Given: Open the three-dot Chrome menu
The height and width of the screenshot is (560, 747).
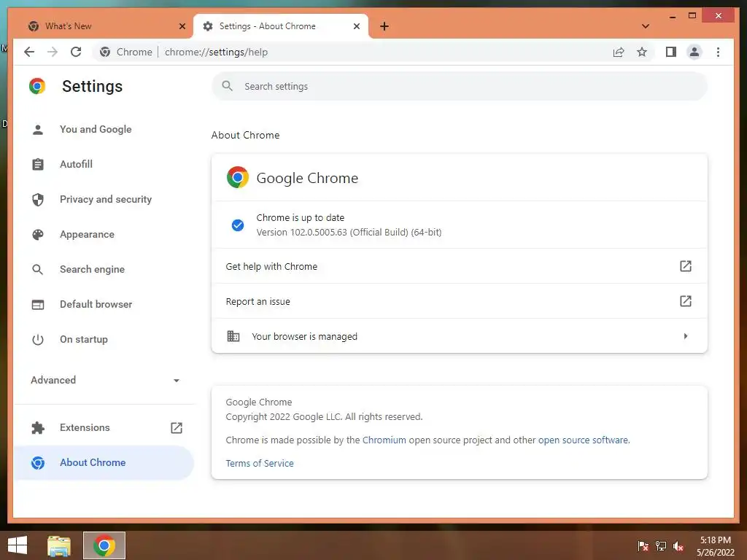Looking at the screenshot, I should (x=718, y=52).
